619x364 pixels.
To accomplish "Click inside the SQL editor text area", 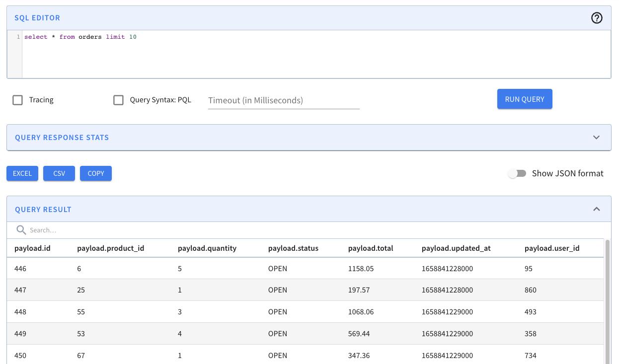I will pyautogui.click(x=316, y=55).
